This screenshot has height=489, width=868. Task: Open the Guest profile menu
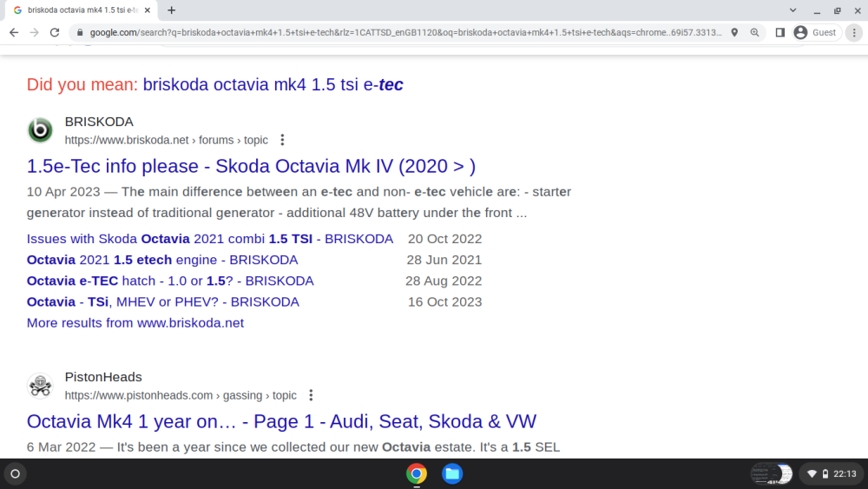coord(816,33)
